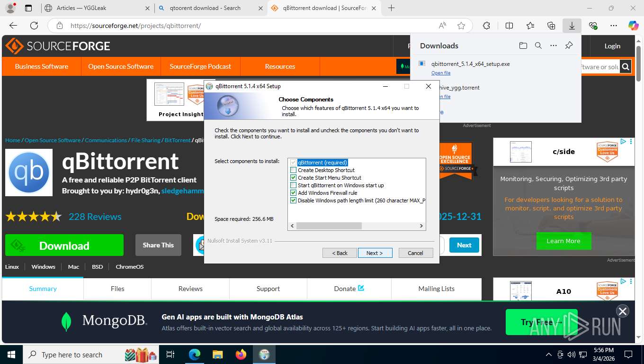Click the Edge address bar URL
The height and width of the screenshot is (364, 644).
[136, 26]
